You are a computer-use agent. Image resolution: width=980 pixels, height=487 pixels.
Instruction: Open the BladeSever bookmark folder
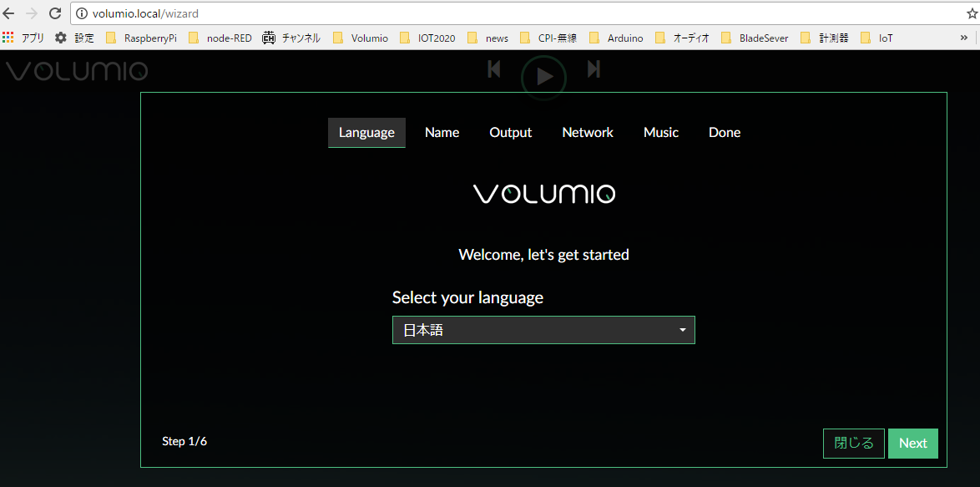(x=755, y=38)
